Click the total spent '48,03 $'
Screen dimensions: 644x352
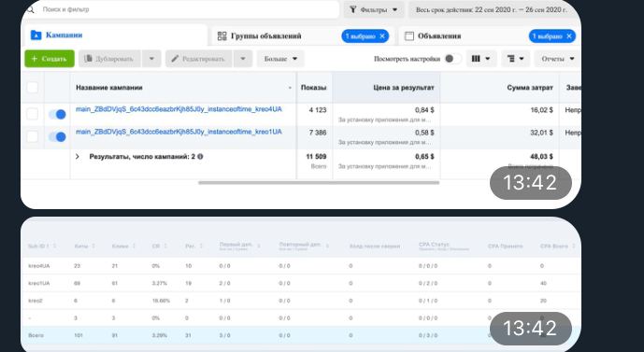click(541, 156)
